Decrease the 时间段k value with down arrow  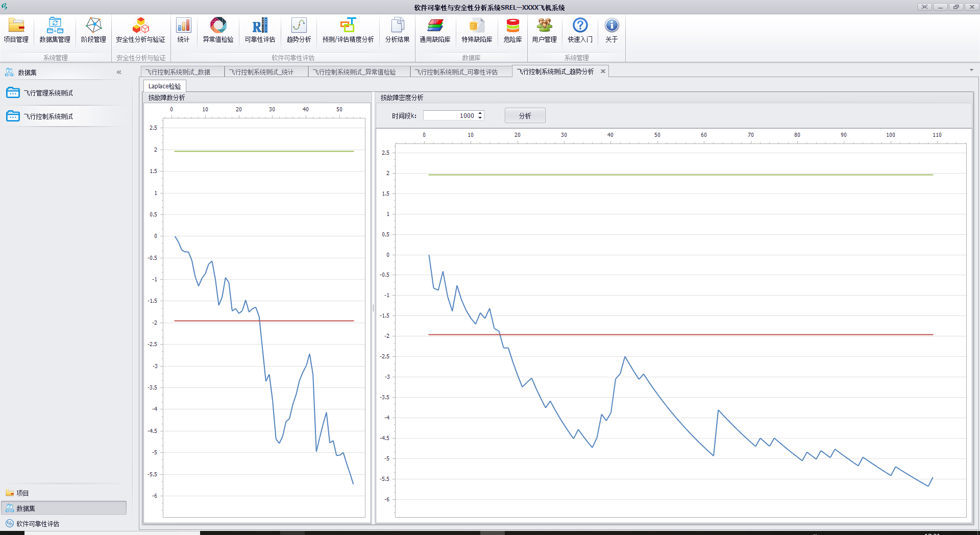pyautogui.click(x=480, y=118)
